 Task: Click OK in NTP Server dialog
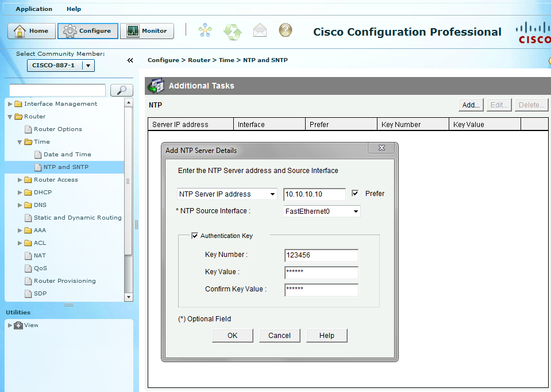coord(232,336)
